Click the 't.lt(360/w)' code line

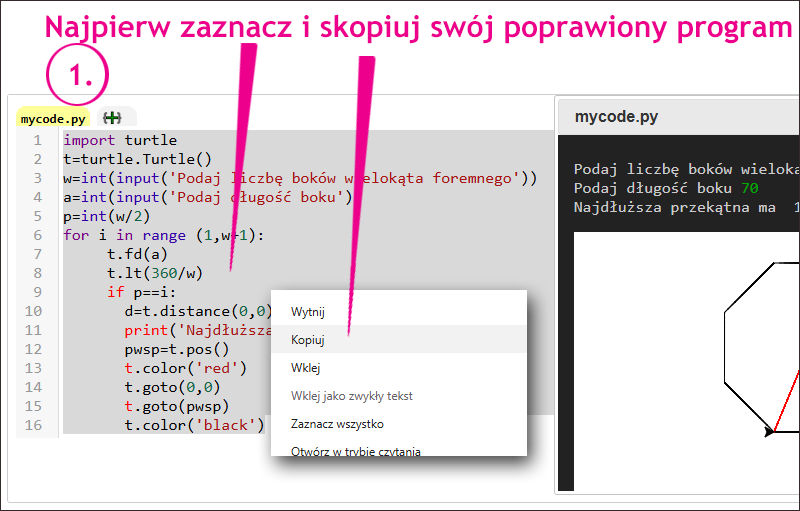pos(155,273)
